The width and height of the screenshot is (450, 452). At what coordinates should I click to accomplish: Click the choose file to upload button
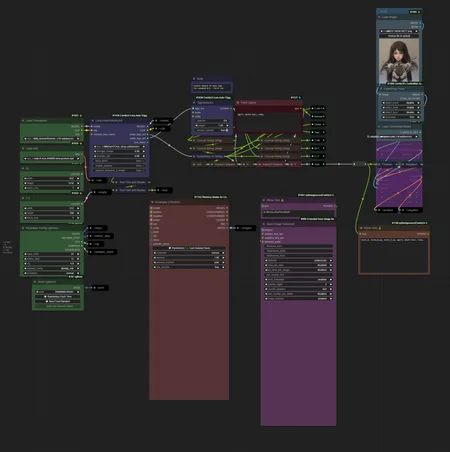click(399, 36)
